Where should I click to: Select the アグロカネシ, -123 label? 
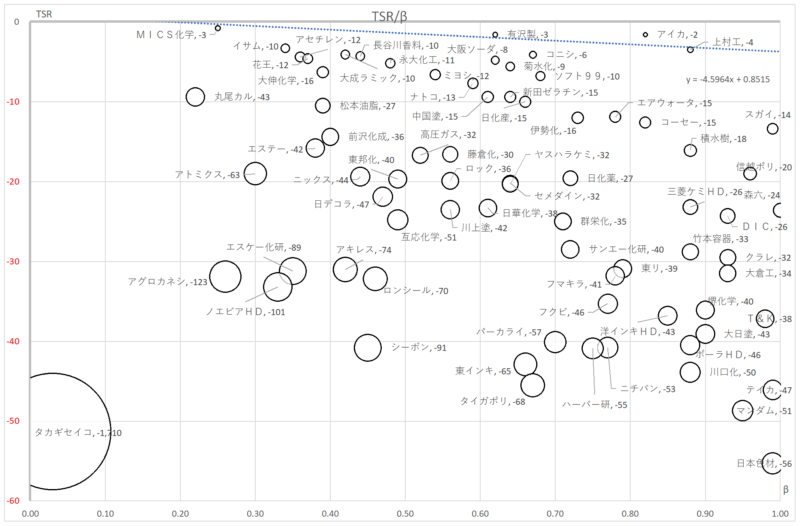168,282
